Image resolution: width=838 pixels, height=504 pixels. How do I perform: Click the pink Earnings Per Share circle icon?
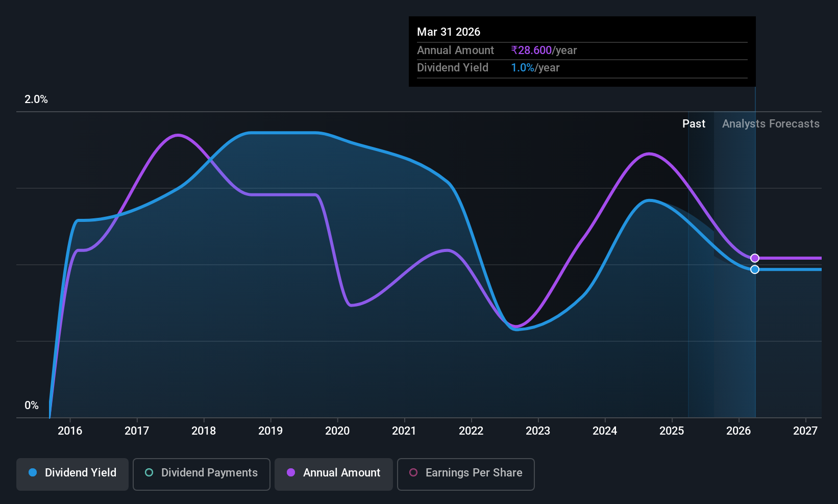tap(413, 472)
